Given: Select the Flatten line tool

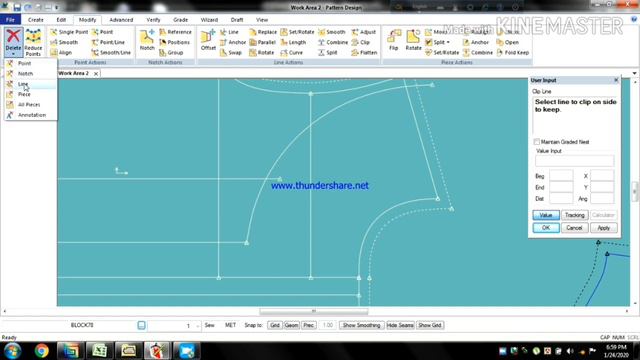Looking at the screenshot, I should 364,53.
